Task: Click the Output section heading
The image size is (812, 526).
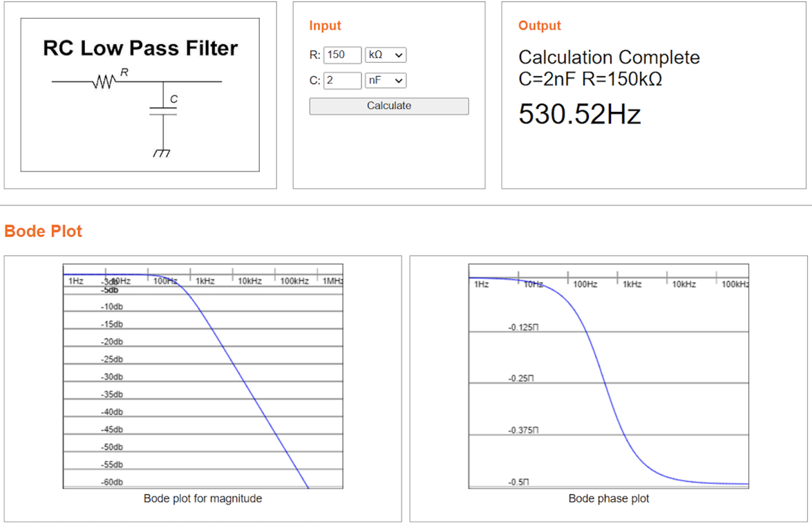Action: click(x=539, y=26)
